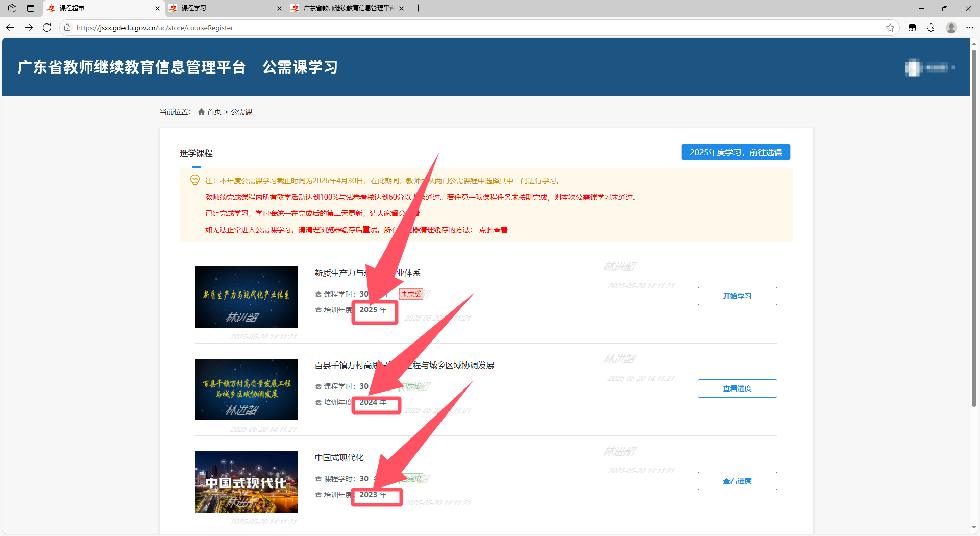Click the browser Forward arrow
Viewport: 980px width, 536px height.
[x=29, y=28]
